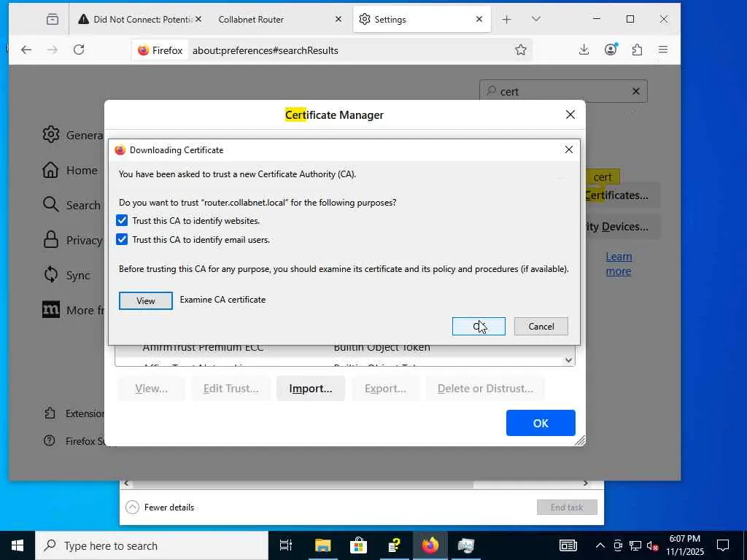Click View to examine CA certificate
The width and height of the screenshot is (747, 560).
click(x=146, y=301)
